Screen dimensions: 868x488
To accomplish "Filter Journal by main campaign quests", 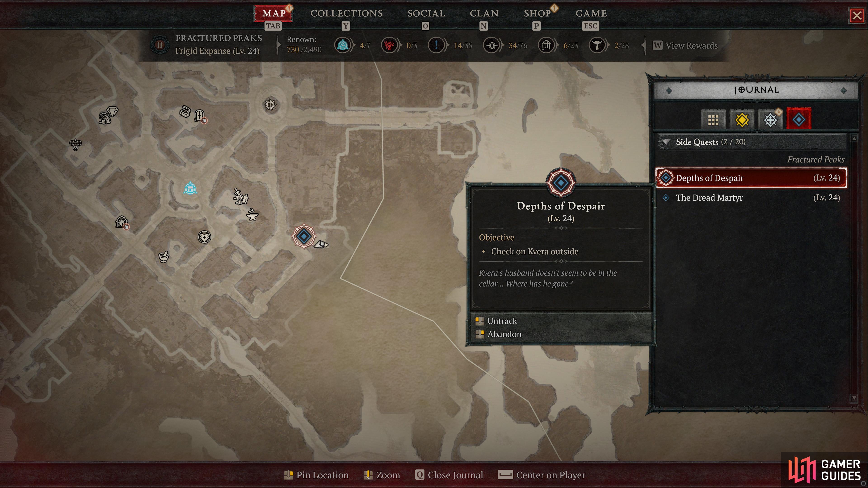I will (x=742, y=119).
